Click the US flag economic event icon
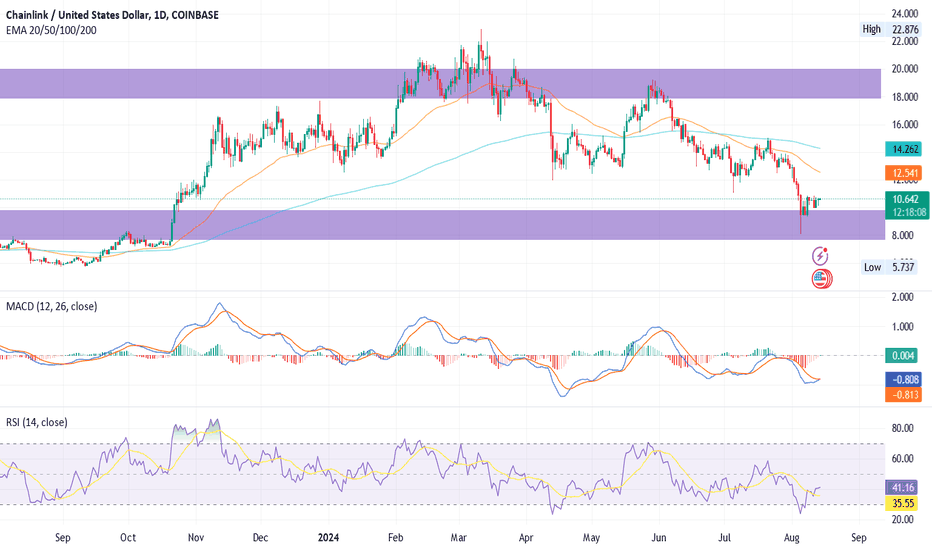 point(821,278)
